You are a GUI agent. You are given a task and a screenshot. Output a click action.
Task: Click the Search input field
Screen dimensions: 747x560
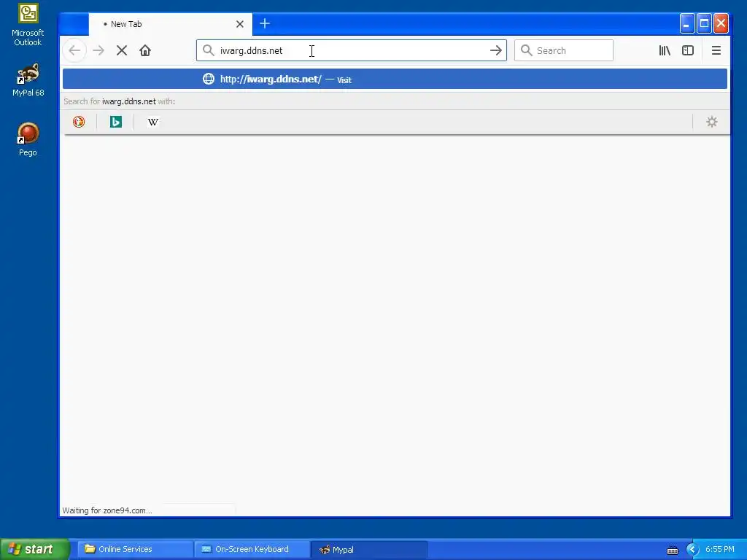[564, 50]
